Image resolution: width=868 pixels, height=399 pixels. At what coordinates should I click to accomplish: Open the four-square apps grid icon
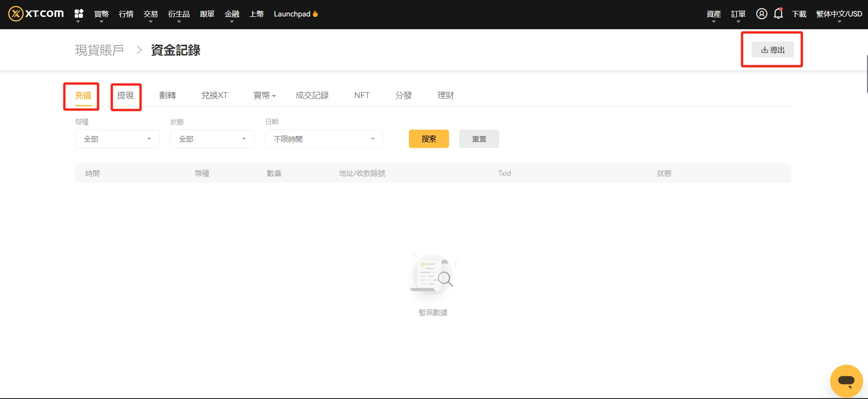coord(79,14)
